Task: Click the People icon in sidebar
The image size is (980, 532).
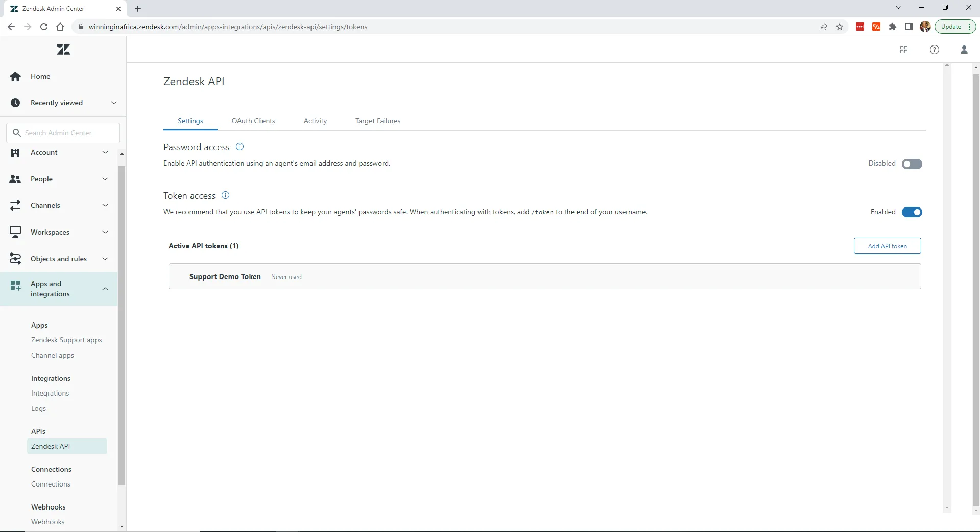Action: point(15,179)
